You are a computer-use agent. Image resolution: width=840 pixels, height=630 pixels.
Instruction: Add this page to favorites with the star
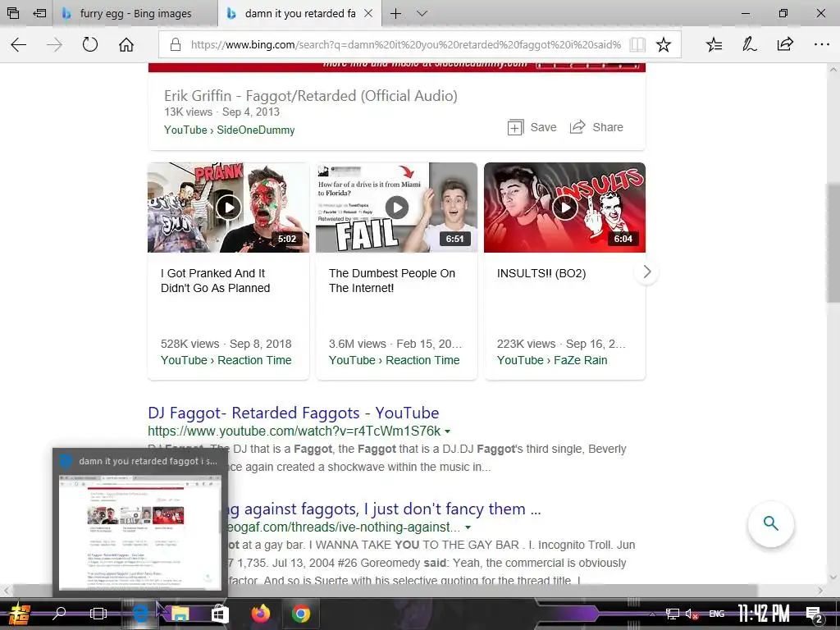point(663,44)
